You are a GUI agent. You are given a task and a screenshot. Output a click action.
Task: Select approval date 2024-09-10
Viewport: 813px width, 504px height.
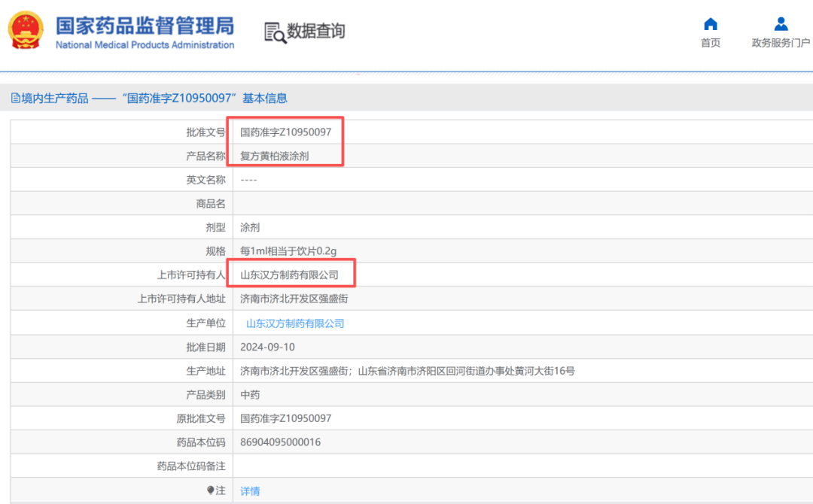click(267, 347)
